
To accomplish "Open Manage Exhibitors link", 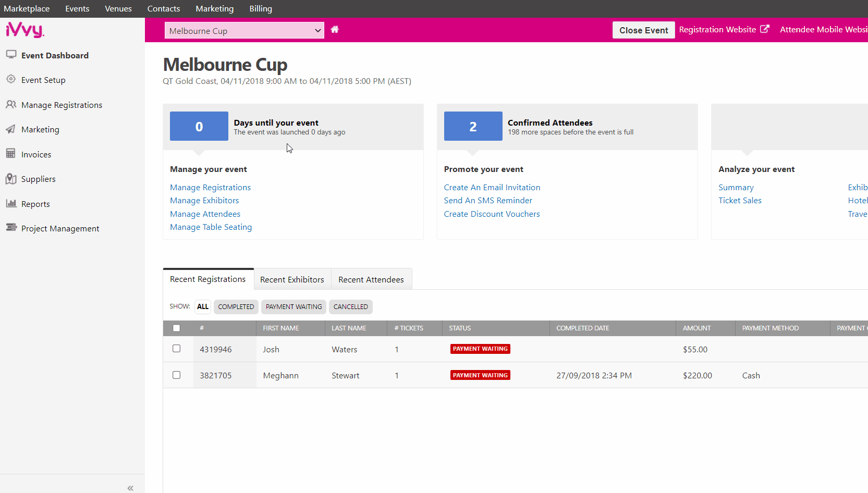I will [204, 201].
